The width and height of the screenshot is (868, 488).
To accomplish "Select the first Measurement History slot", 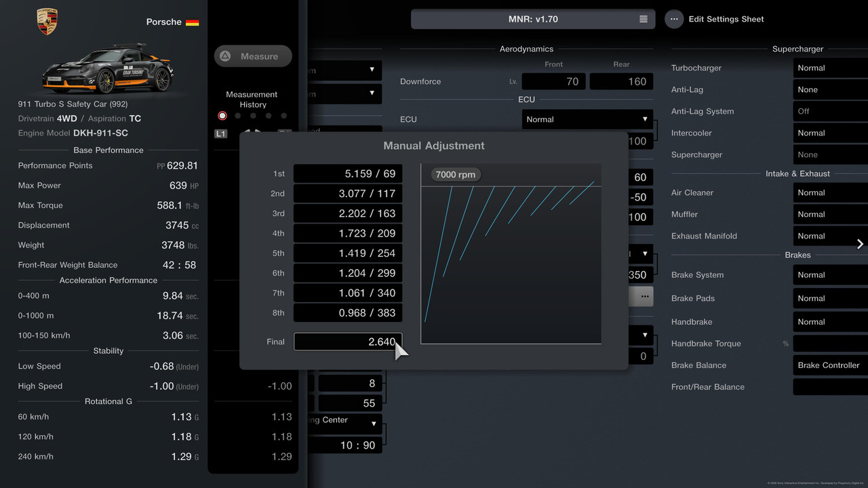I will [x=222, y=116].
